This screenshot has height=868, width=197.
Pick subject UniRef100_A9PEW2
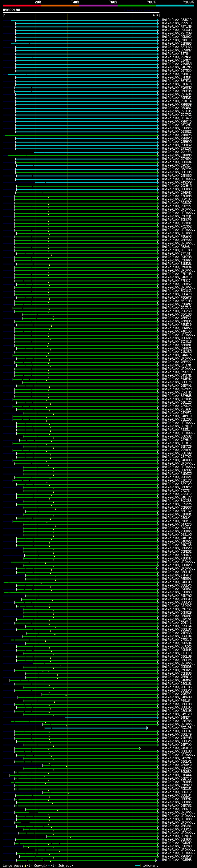pos(177,98)
